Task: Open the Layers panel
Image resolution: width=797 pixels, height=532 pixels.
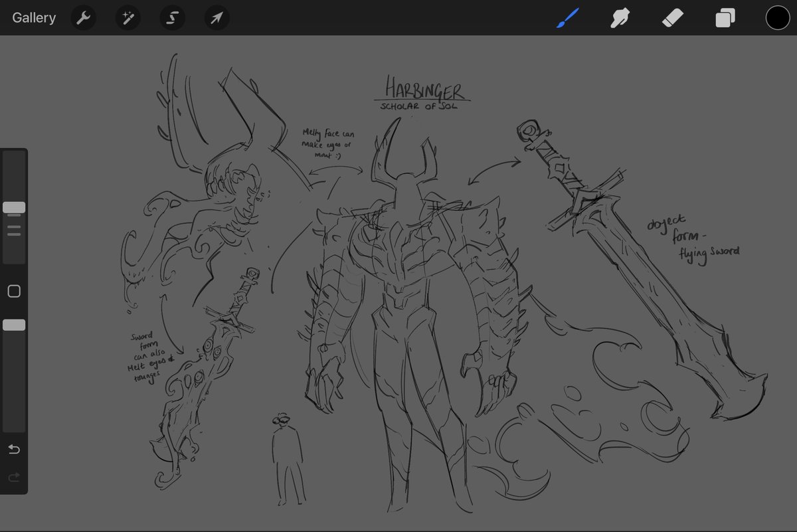Action: tap(725, 18)
